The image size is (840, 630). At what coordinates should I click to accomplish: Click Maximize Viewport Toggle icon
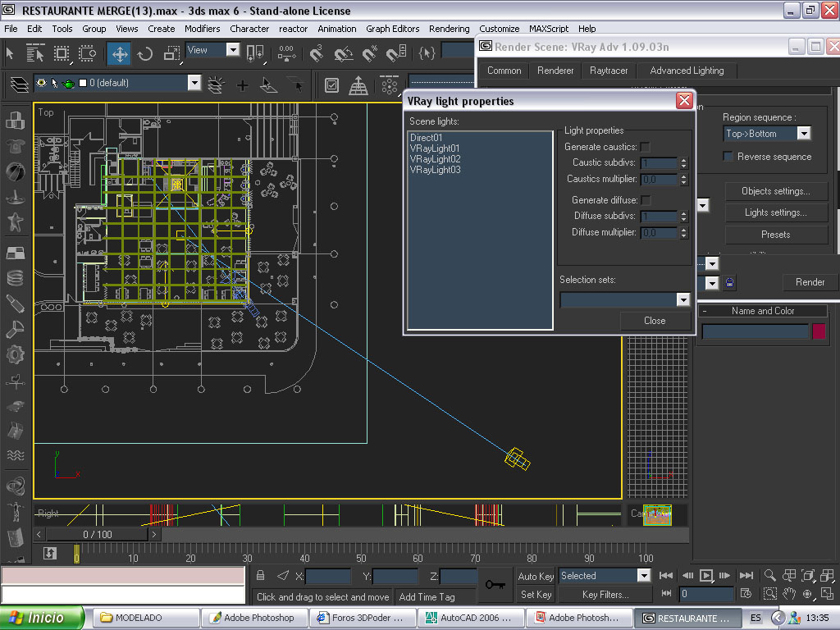(x=827, y=594)
